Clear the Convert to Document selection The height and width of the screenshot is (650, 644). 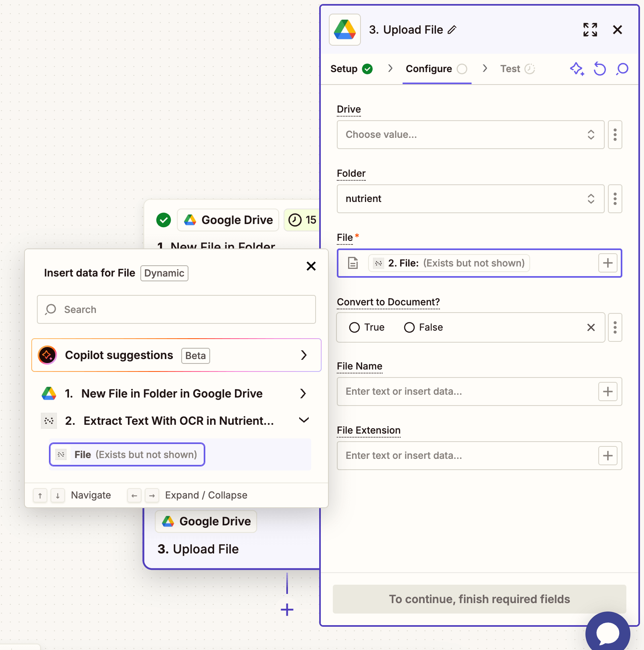point(591,327)
